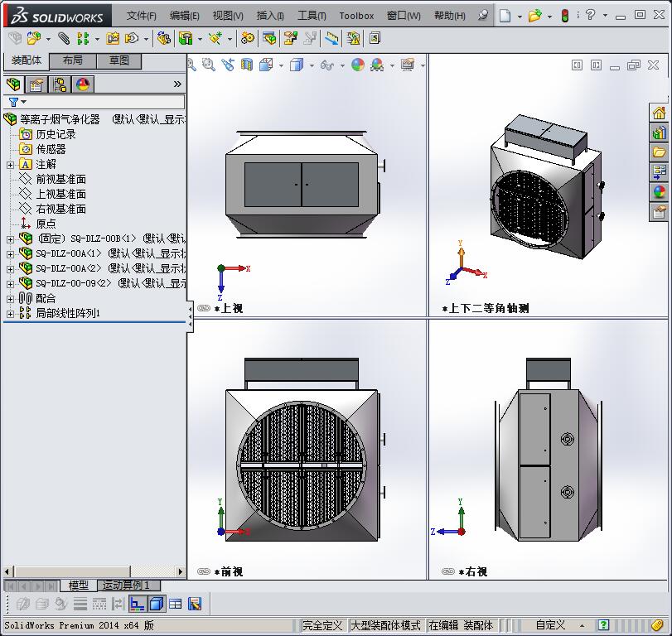The width and height of the screenshot is (672, 636).
Task: Click the Edit Appearance toolbar icon
Action: coord(359,65)
